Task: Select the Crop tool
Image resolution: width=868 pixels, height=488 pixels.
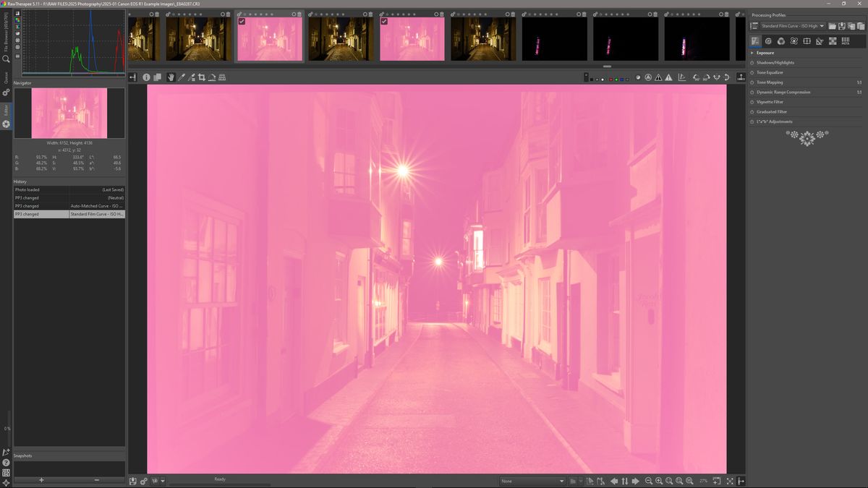Action: (x=202, y=77)
